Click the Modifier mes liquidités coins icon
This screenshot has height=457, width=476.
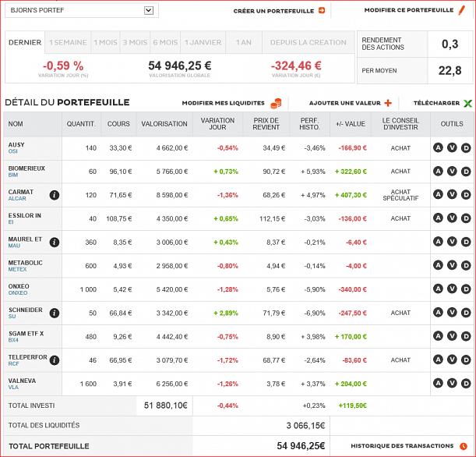(276, 103)
